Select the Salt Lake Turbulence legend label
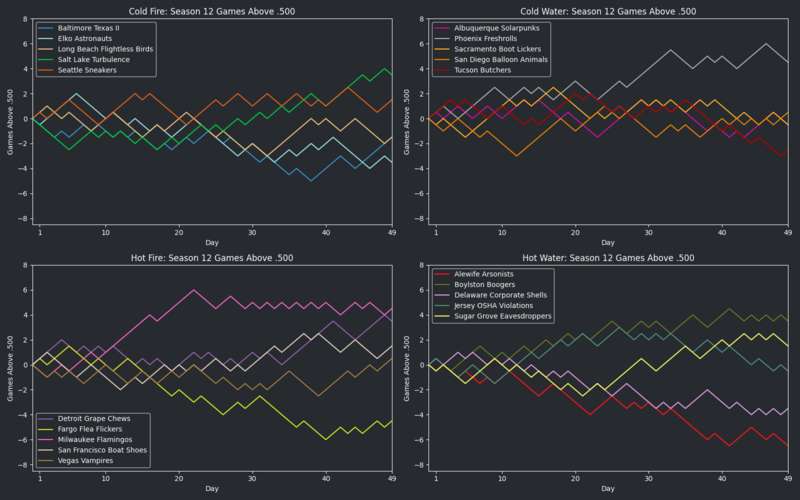This screenshot has width=800, height=500. click(x=95, y=59)
